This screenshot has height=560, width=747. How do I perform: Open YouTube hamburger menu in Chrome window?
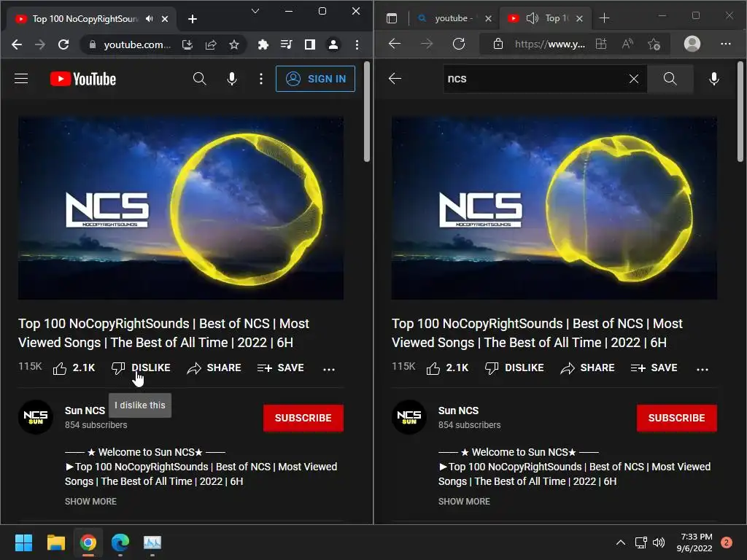[x=21, y=79]
